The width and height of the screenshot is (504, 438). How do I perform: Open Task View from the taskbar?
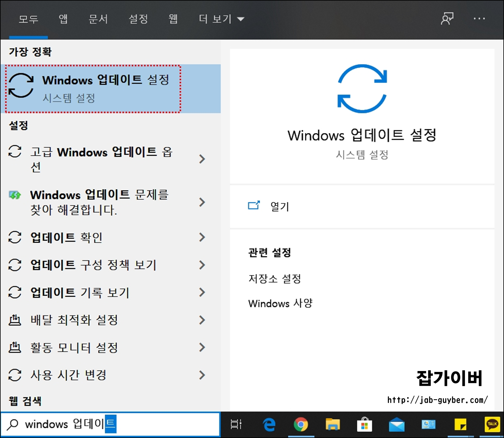point(236,424)
